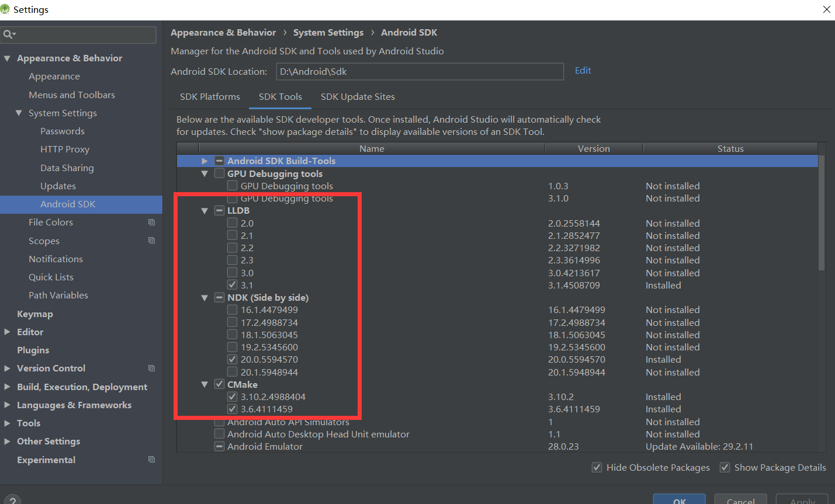Screen dimensions: 835x504
Task: Expand Languages & Frameworks section
Action: tap(7, 405)
